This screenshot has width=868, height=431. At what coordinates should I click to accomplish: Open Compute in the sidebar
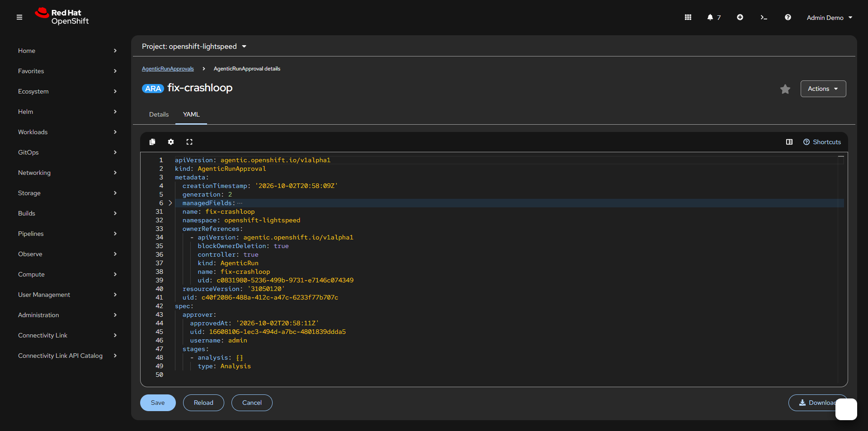pyautogui.click(x=67, y=274)
